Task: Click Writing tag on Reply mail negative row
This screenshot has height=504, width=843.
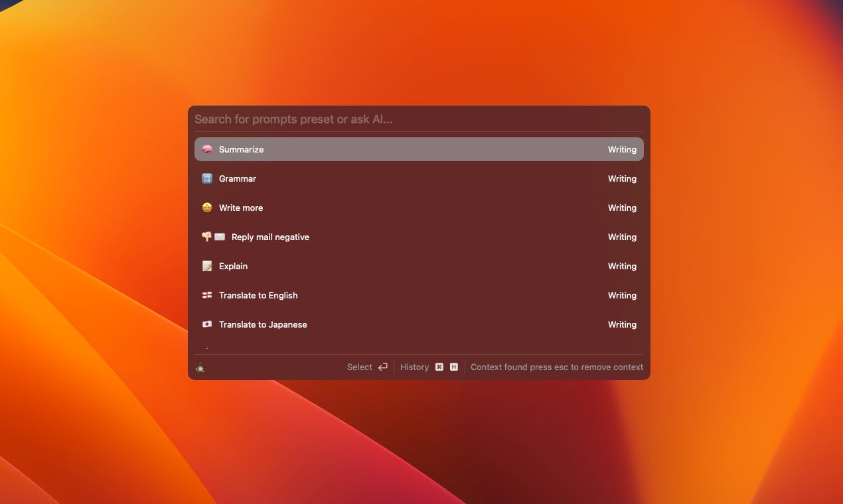Action: coord(622,237)
